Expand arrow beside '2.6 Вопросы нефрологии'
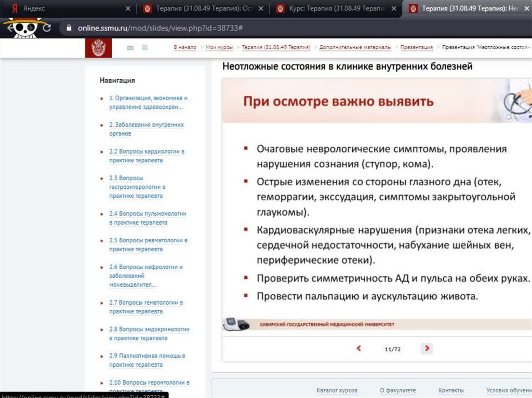The height and width of the screenshot is (398, 532). (102, 267)
